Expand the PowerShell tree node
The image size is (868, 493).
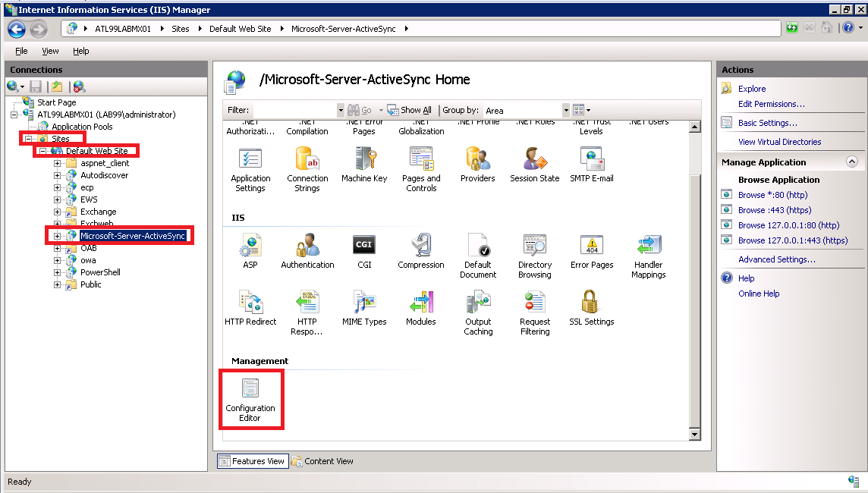pyautogui.click(x=57, y=273)
